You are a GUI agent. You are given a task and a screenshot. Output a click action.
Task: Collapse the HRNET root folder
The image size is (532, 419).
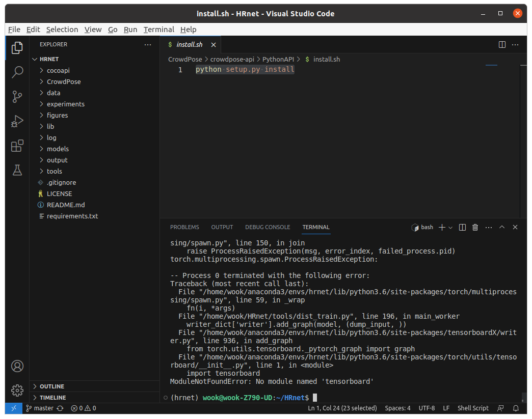coord(94,59)
